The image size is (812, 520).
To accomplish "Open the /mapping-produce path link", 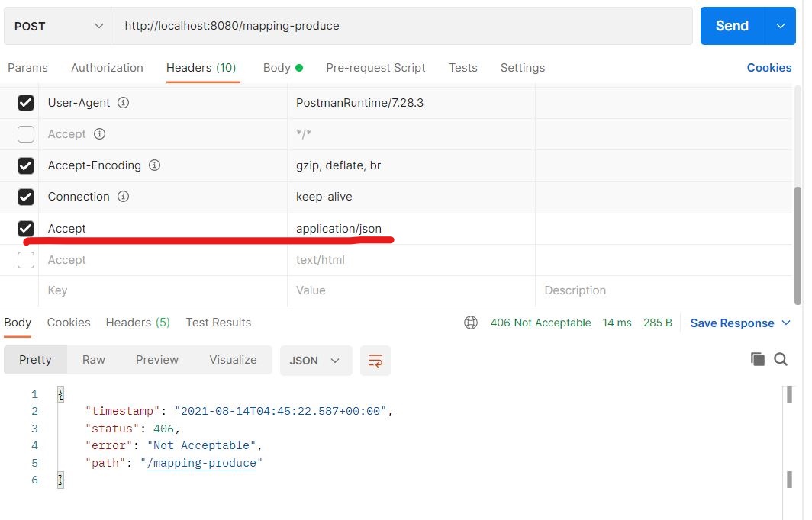I will [201, 463].
